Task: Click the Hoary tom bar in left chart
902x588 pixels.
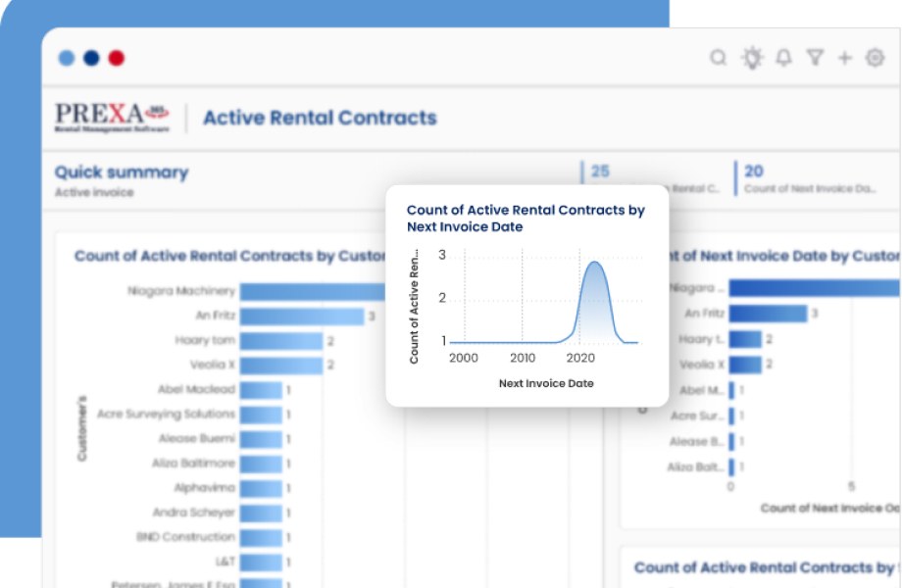Action: (281, 341)
